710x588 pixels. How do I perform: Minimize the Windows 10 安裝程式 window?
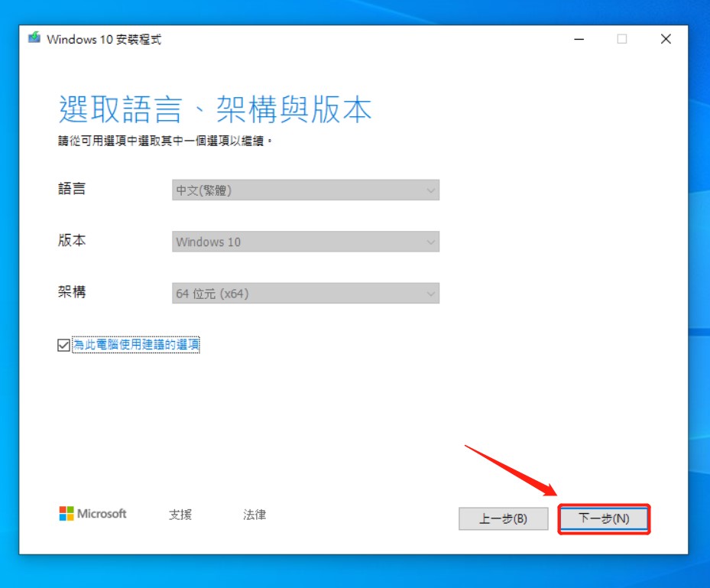(x=578, y=39)
